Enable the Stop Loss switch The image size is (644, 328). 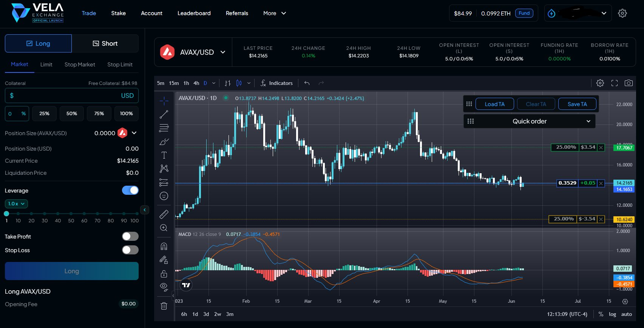point(130,250)
